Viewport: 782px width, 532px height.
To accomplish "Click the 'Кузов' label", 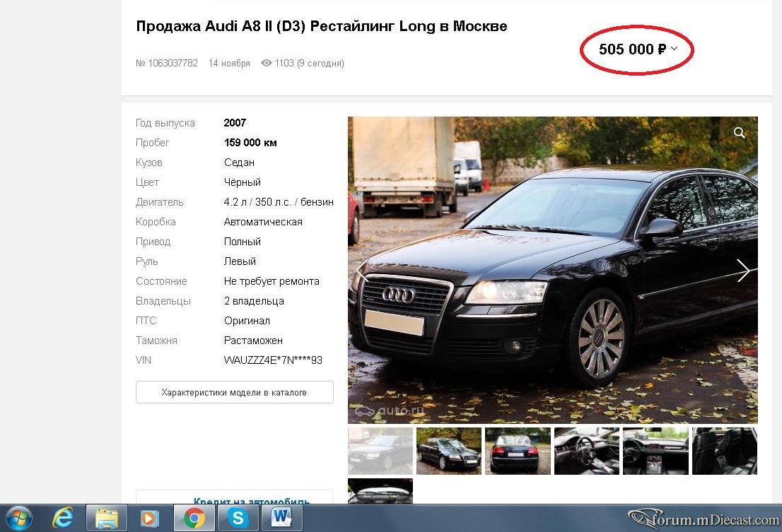I will [148, 162].
